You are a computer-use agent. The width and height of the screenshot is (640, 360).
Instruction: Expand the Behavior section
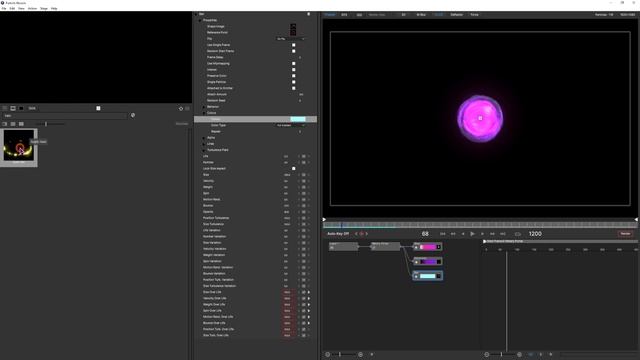[204, 107]
